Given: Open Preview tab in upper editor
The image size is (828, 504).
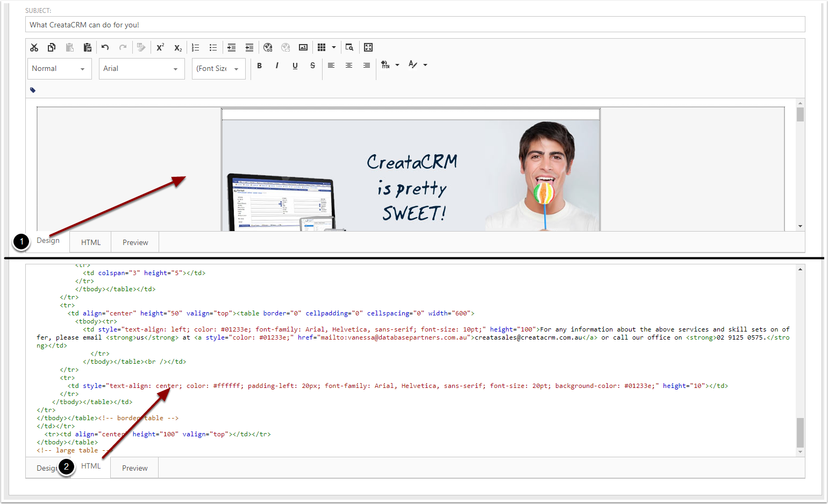Looking at the screenshot, I should click(x=135, y=242).
